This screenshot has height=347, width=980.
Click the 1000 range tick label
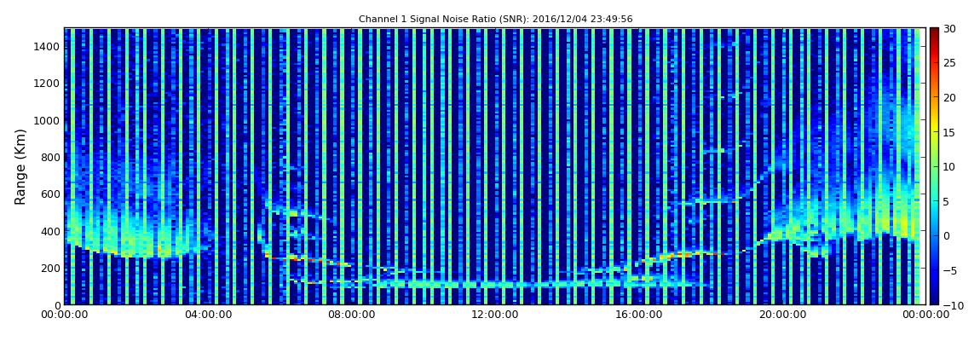tap(48, 121)
